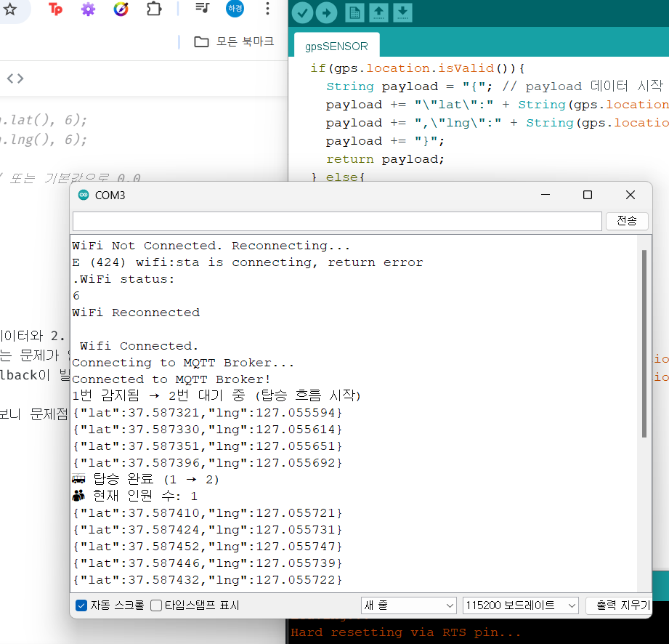This screenshot has height=644, width=669.
Task: Open the 새 줄 line ending dropdown
Action: 409,605
